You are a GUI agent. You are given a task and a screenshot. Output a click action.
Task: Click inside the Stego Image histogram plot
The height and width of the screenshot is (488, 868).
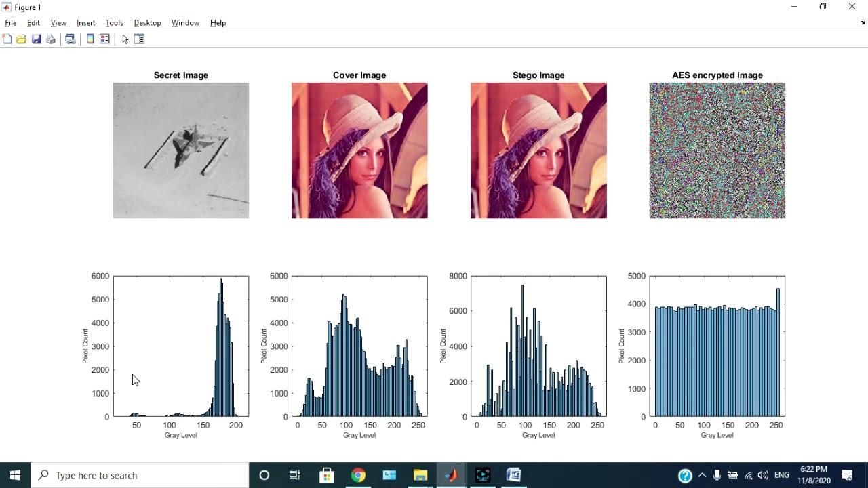click(538, 346)
